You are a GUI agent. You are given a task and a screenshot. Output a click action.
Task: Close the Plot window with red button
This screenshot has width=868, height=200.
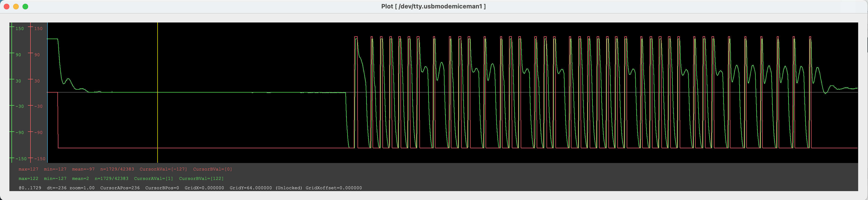pyautogui.click(x=6, y=6)
